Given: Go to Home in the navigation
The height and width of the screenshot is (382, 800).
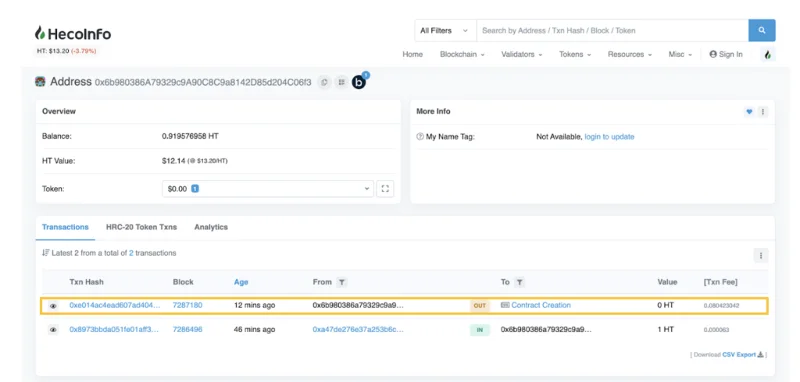Looking at the screenshot, I should 412,55.
